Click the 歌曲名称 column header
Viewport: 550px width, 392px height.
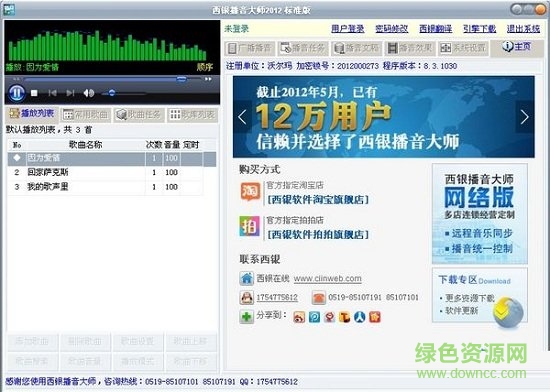click(x=85, y=144)
